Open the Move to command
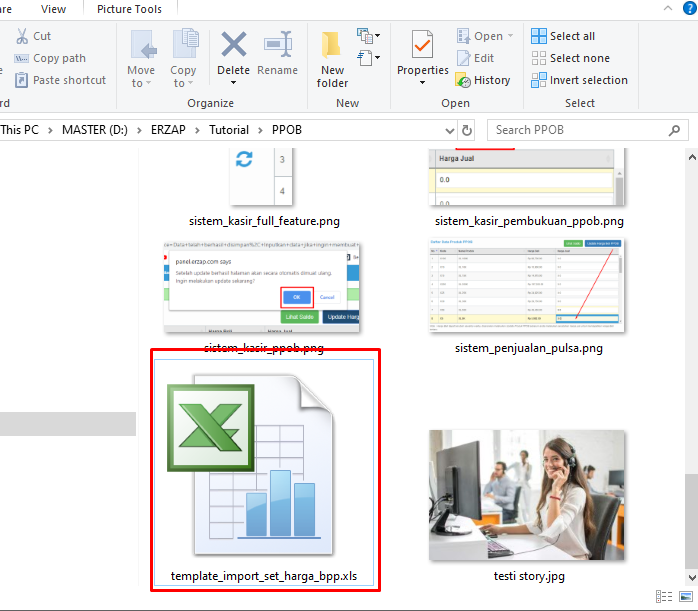Screen dimensions: 698x611 coord(142,58)
